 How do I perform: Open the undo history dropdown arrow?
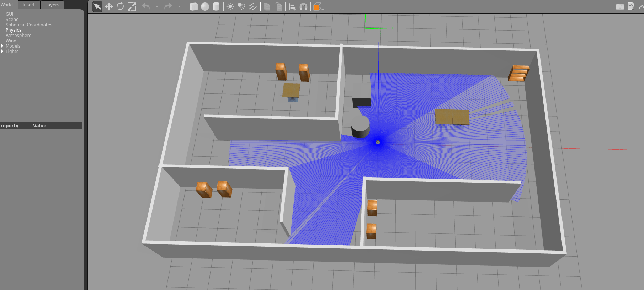[157, 7]
